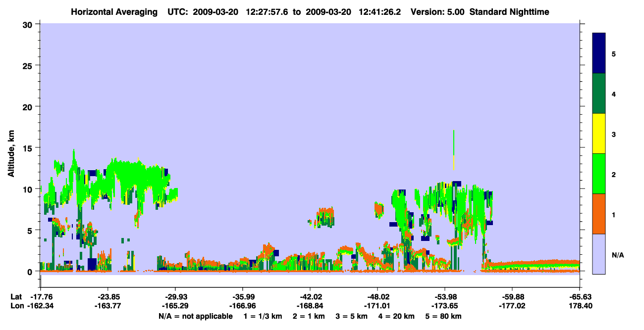Click the lavender N/A color bar segment
The width and height of the screenshot is (644, 330).
[599, 254]
